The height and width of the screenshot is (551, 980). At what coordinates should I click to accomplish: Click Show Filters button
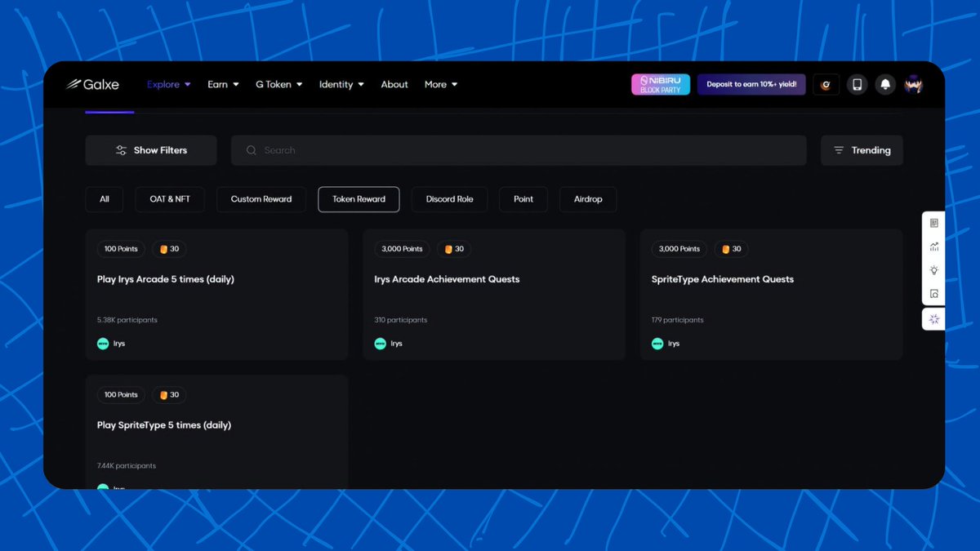[151, 150]
